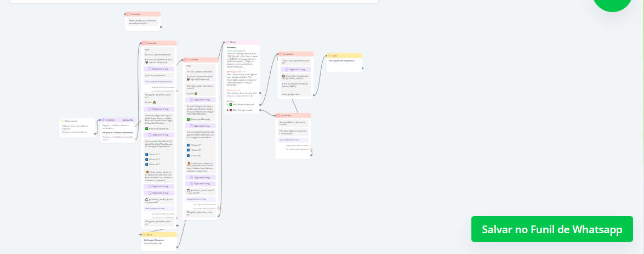
Task: Click Digitando 3 seg delay in Tudo certo node
Action: (296, 69)
